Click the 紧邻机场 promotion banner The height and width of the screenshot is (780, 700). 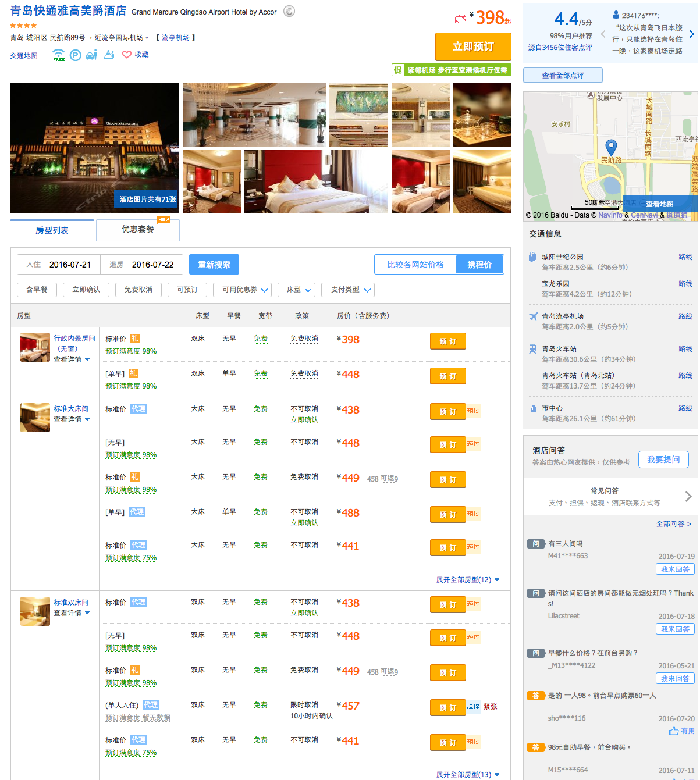pos(452,70)
